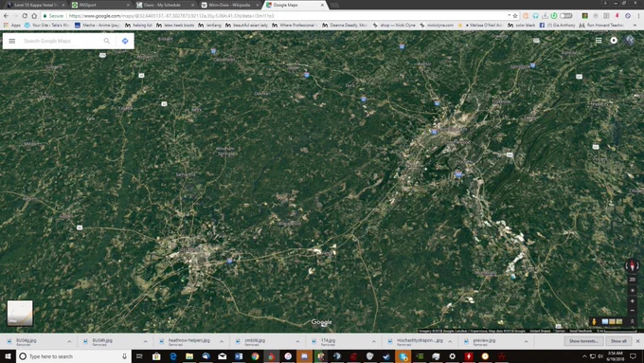Open the Action Center notifications icon
The image size is (644, 363).
click(633, 356)
